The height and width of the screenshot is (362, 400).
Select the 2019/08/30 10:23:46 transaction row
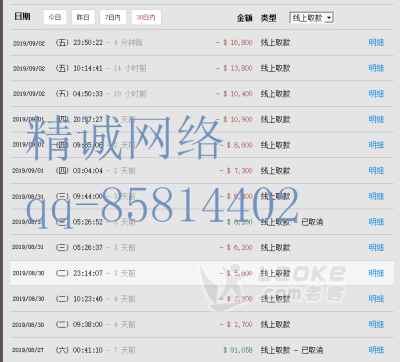coord(202,299)
